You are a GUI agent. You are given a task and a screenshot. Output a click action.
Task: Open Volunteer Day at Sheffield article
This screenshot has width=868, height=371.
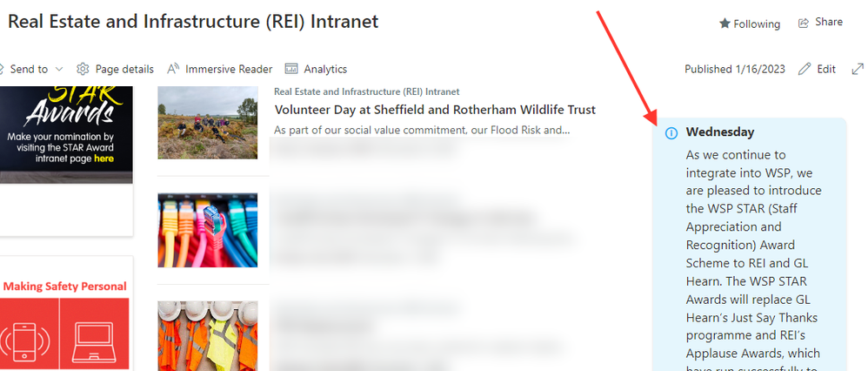[x=435, y=109]
